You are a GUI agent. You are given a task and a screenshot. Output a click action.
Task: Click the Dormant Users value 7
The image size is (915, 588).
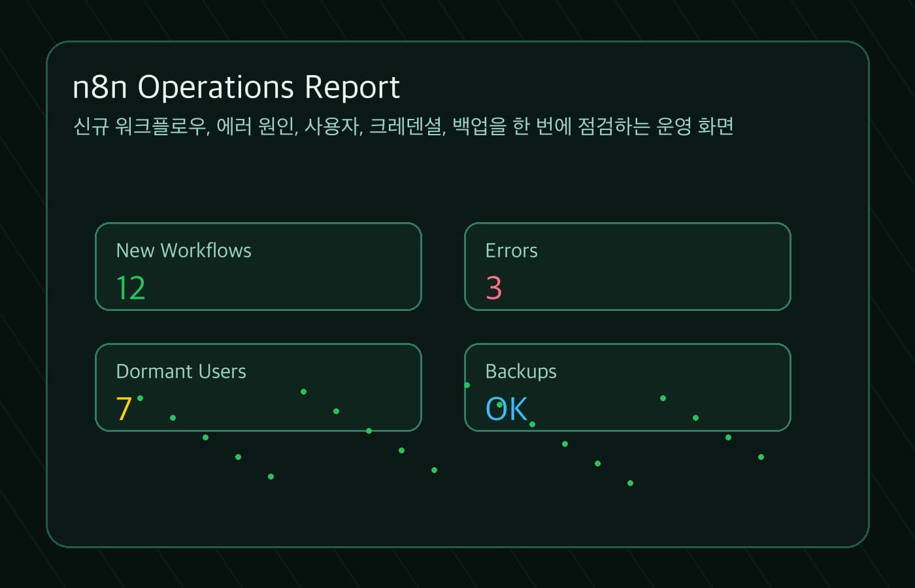(x=124, y=409)
